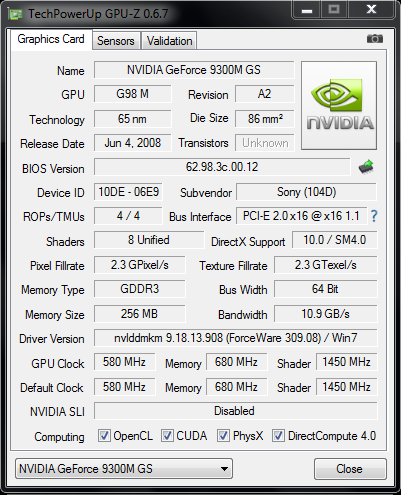Click the BIOS save chip icon

click(366, 167)
